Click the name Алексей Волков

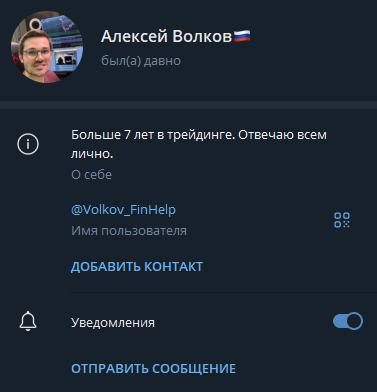166,36
